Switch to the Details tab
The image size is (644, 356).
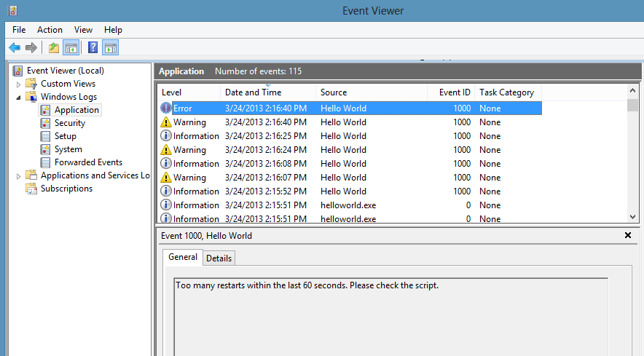219,258
